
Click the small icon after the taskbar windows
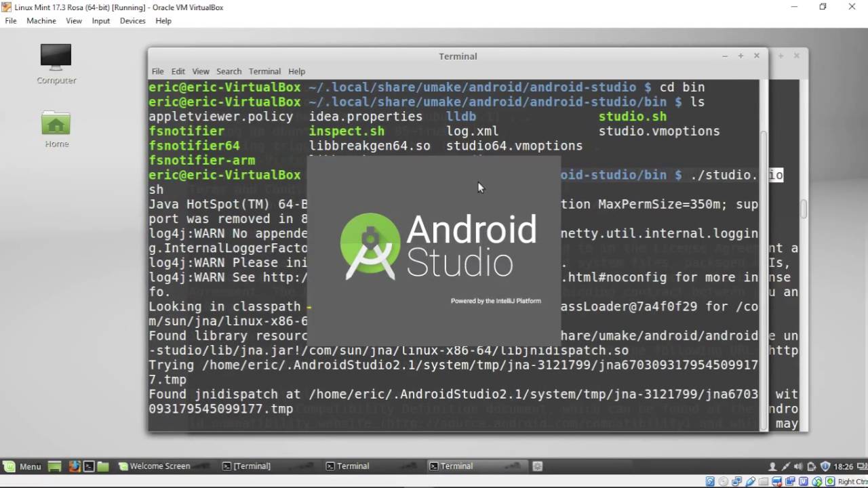(538, 466)
